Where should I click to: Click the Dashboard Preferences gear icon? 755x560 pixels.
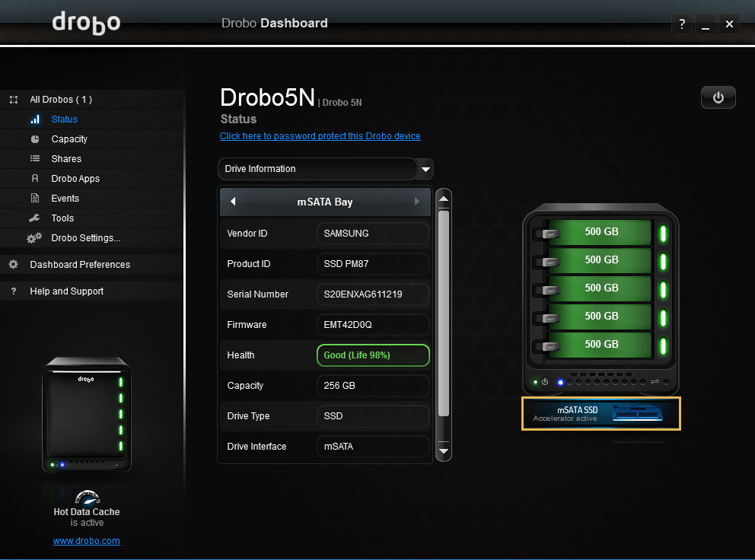(x=14, y=264)
